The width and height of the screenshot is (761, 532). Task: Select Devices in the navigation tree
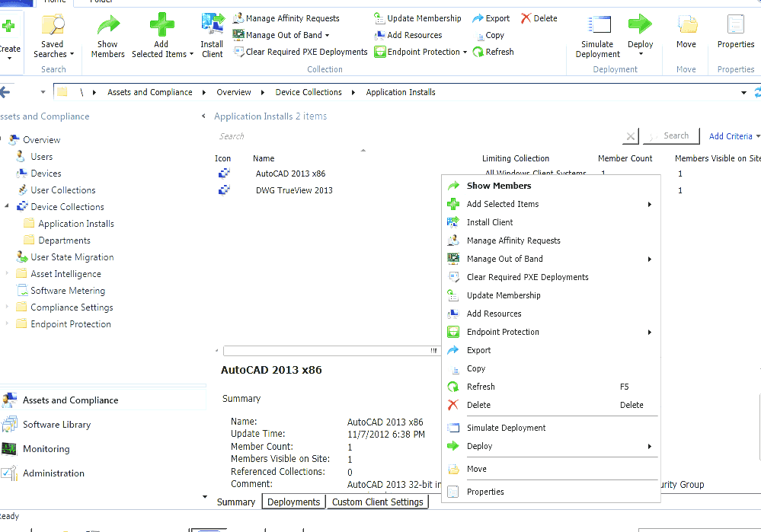click(46, 173)
